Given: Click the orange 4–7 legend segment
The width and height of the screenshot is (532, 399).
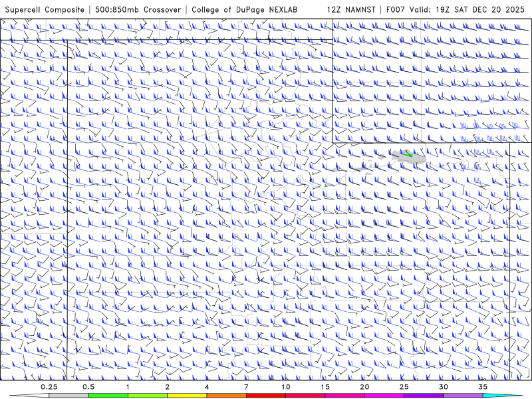Looking at the screenshot, I should point(226,396).
